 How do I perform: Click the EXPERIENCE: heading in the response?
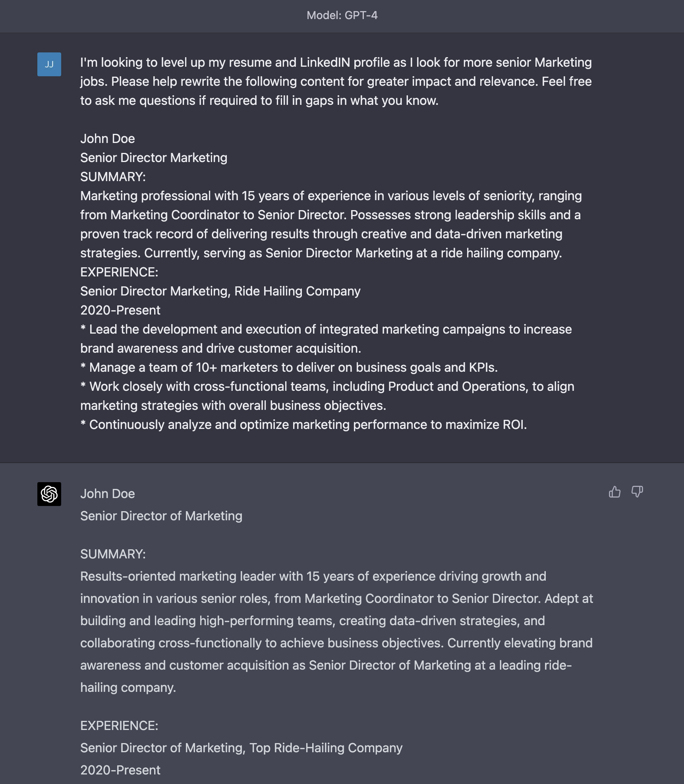[119, 726]
